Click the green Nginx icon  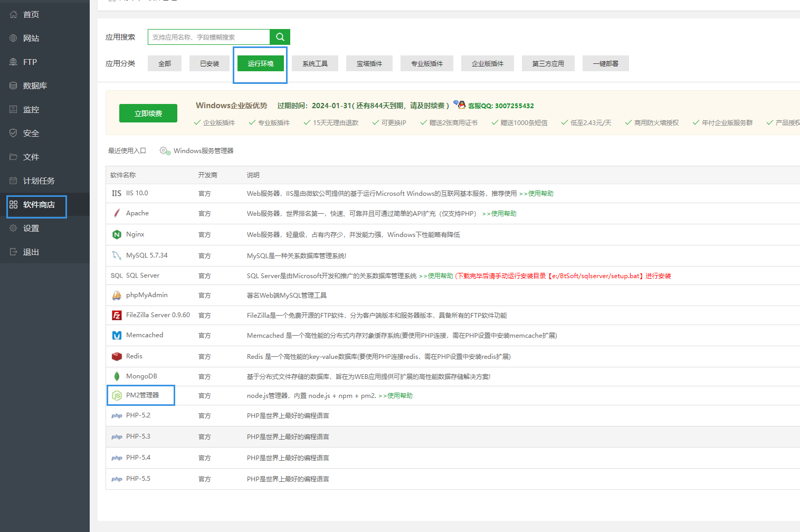pos(117,234)
